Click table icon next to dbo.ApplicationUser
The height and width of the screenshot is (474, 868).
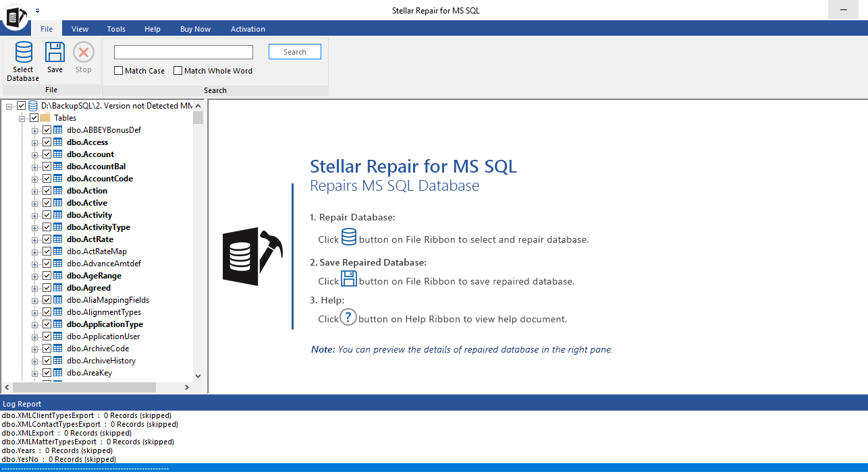click(x=58, y=336)
